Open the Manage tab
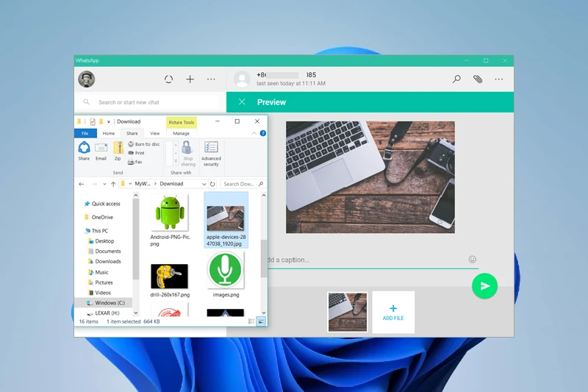 181,133
